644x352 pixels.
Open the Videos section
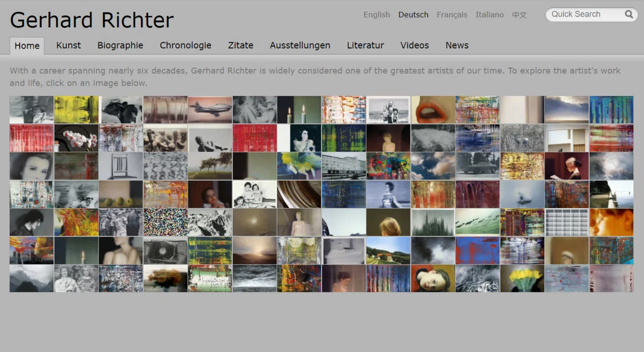415,46
